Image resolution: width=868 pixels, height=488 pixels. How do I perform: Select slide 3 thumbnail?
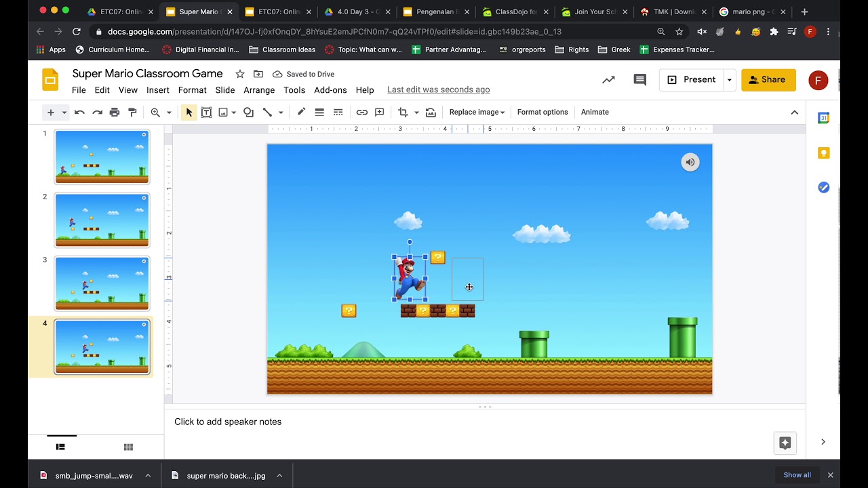[102, 283]
